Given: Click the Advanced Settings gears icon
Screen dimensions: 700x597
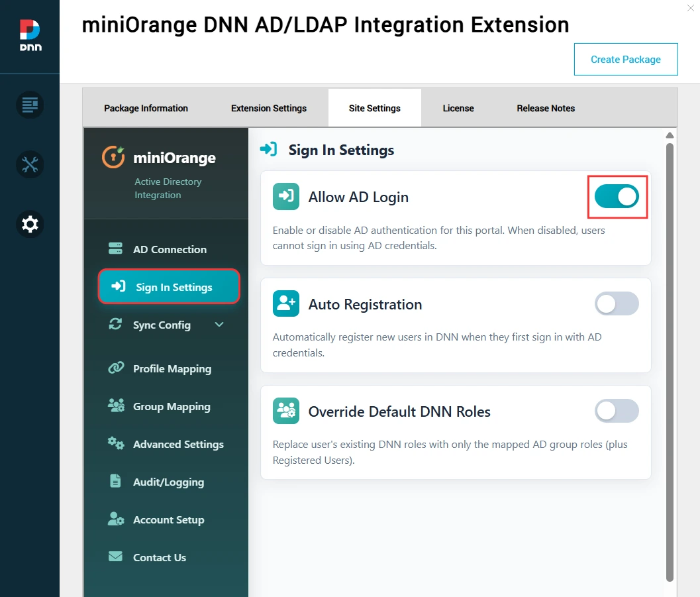Looking at the screenshot, I should tap(116, 443).
